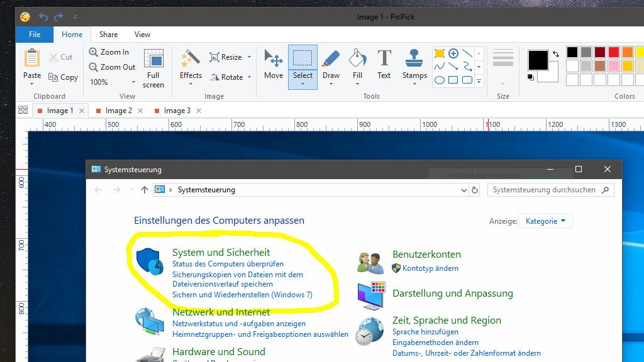This screenshot has width=644, height=362.
Task: Switch to the Share ribbon tab
Action: tap(108, 35)
